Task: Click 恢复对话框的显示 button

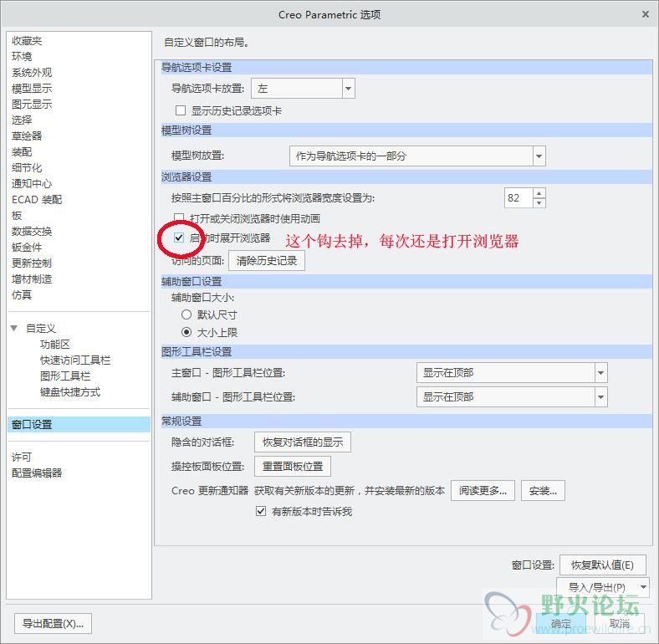Action: click(303, 442)
